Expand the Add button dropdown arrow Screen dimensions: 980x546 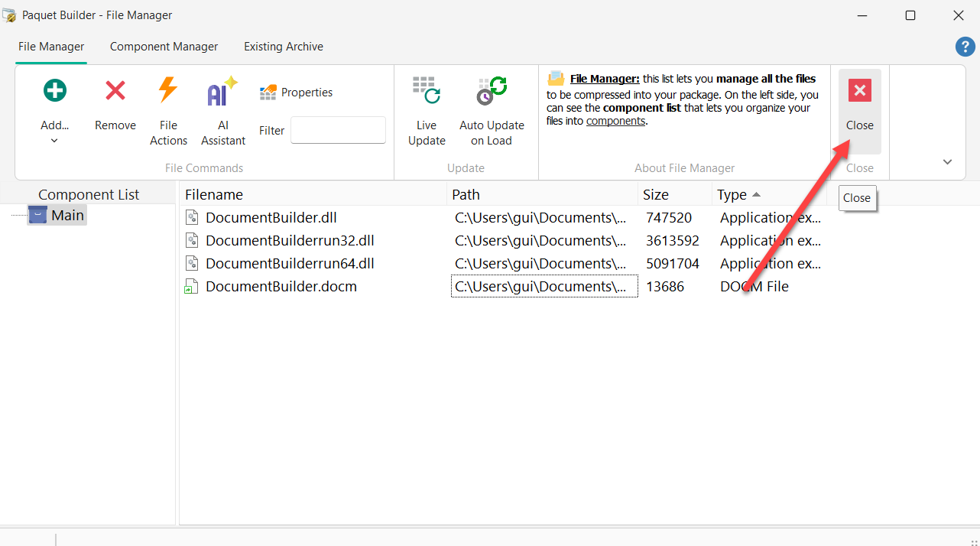coord(54,141)
